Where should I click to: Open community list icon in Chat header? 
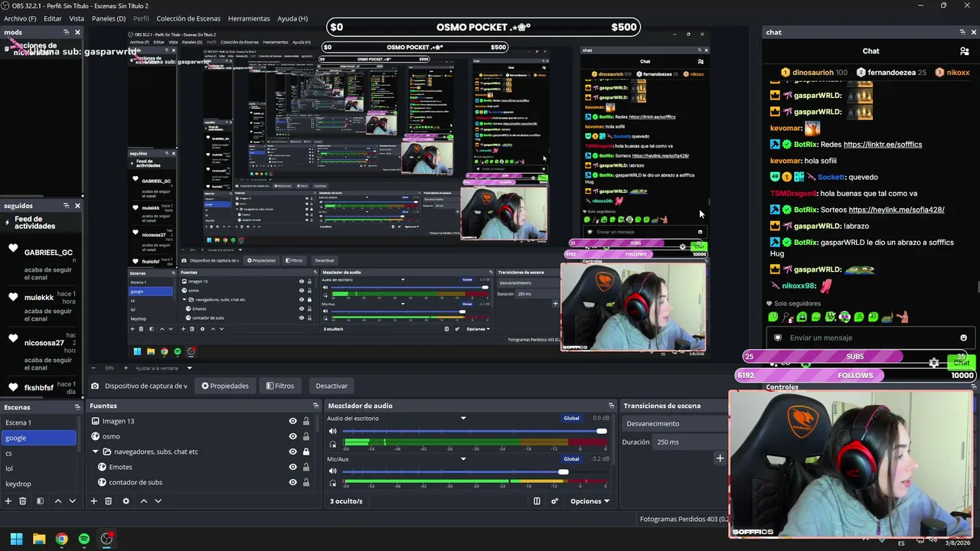(964, 51)
